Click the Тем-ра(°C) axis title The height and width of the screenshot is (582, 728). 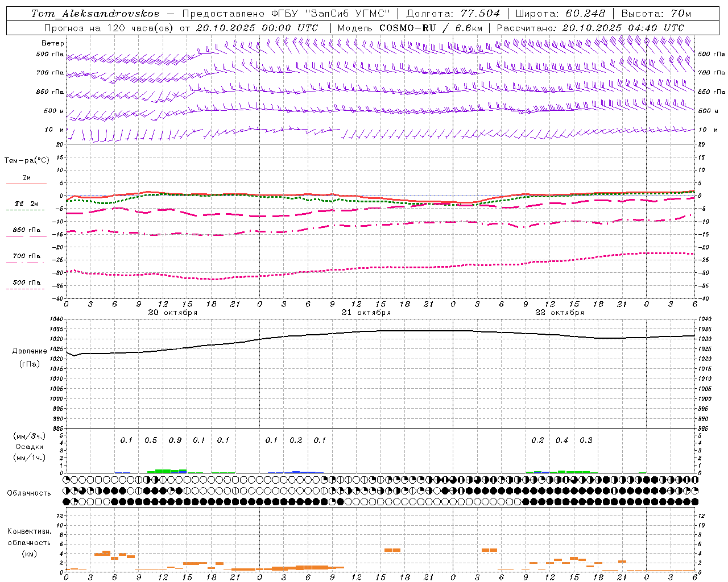click(x=27, y=161)
